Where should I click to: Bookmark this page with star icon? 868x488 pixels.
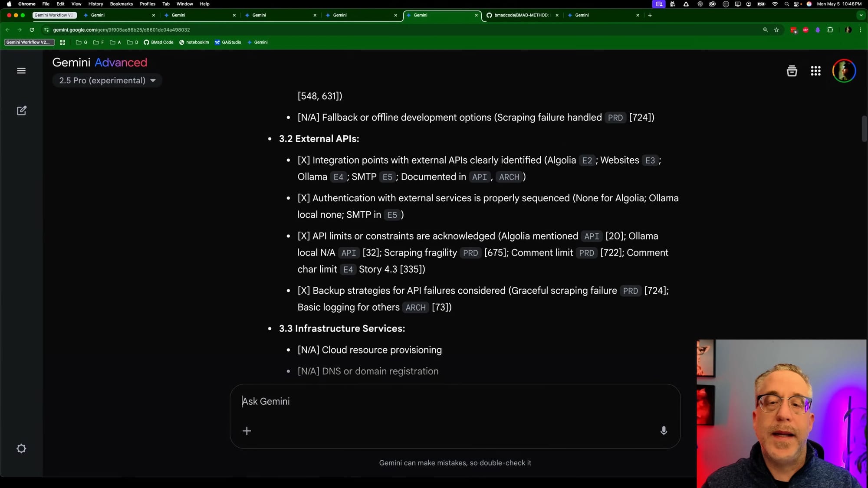coord(776,30)
